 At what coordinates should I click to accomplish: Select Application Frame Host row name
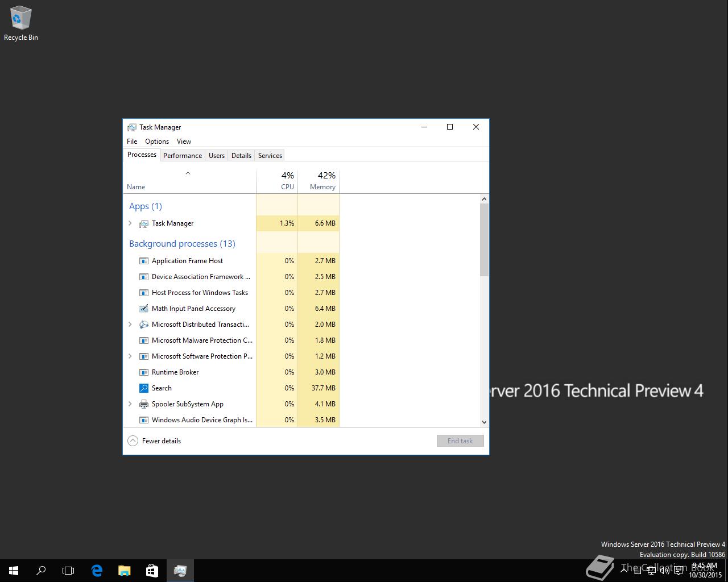coord(187,261)
